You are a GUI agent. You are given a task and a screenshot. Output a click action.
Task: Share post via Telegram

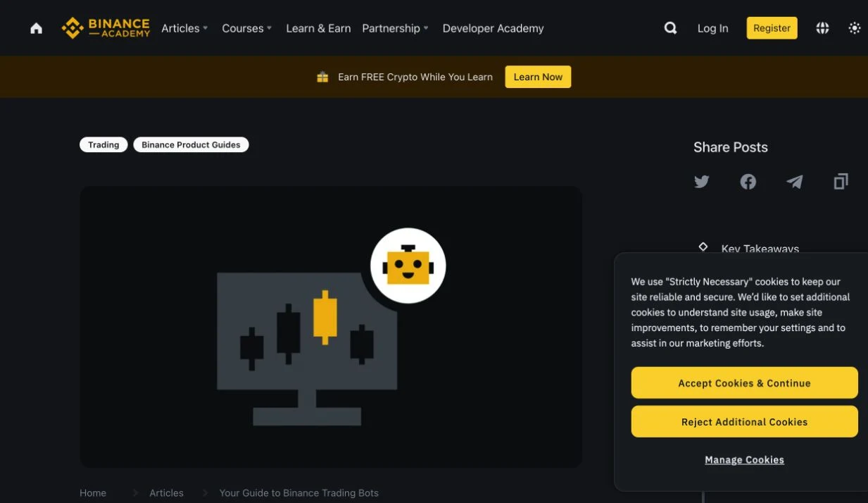click(795, 182)
